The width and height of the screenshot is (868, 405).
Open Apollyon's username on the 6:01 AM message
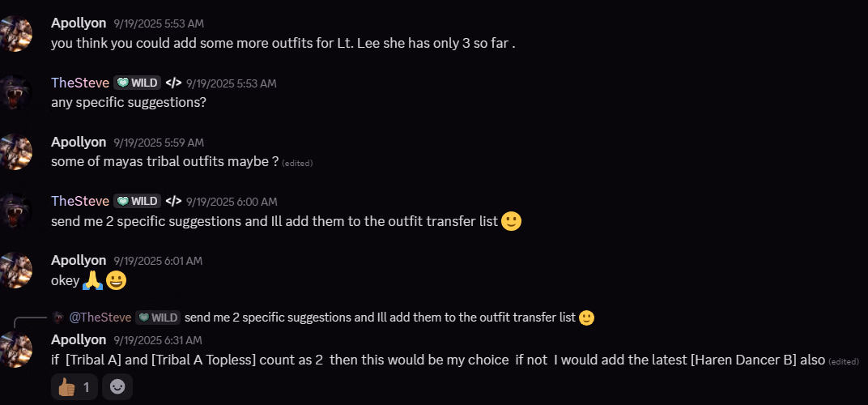tap(79, 260)
